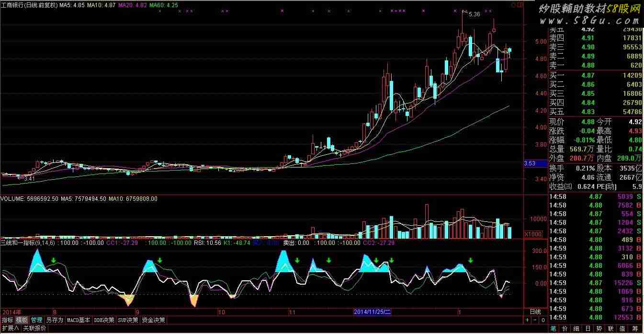This screenshot has height=334, width=644.
Task: Click the 0 reset button
Action: (542, 320)
